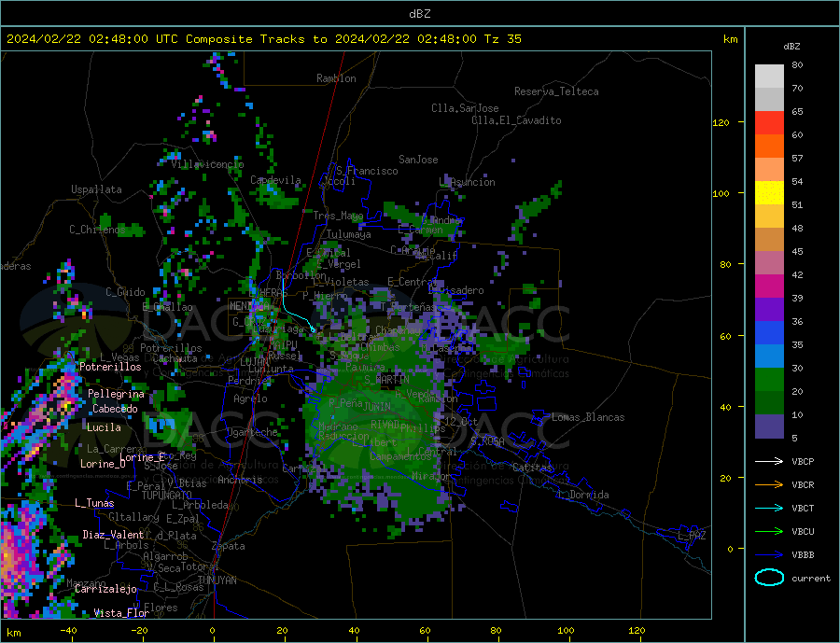Click the 'Ugarteche' map label

click(253, 432)
